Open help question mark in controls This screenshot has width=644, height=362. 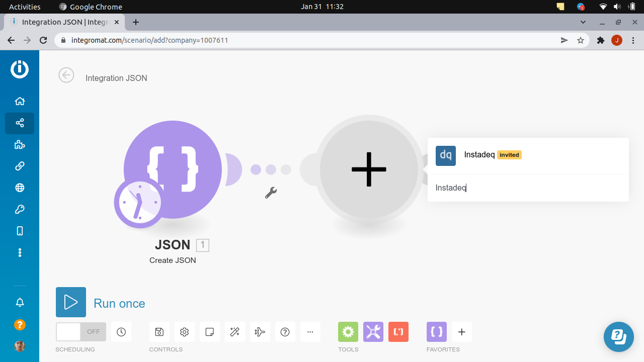pyautogui.click(x=285, y=332)
